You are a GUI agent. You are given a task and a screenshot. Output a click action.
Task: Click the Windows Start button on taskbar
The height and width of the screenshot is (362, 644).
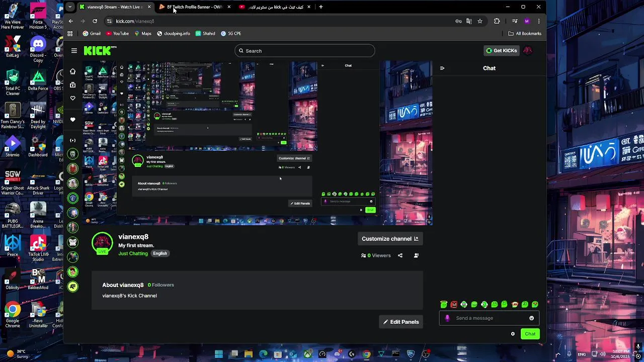pos(219,354)
